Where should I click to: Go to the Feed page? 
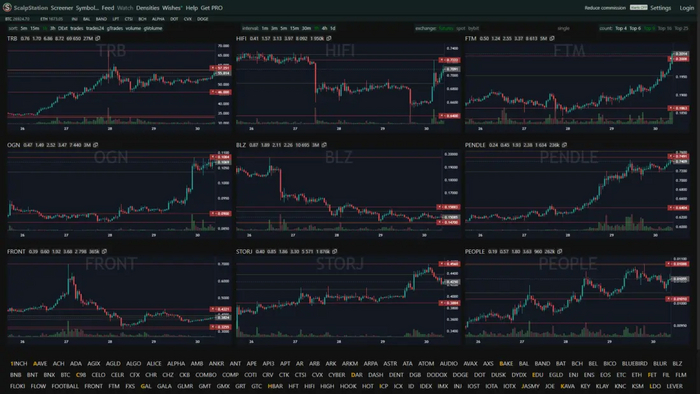(x=108, y=8)
